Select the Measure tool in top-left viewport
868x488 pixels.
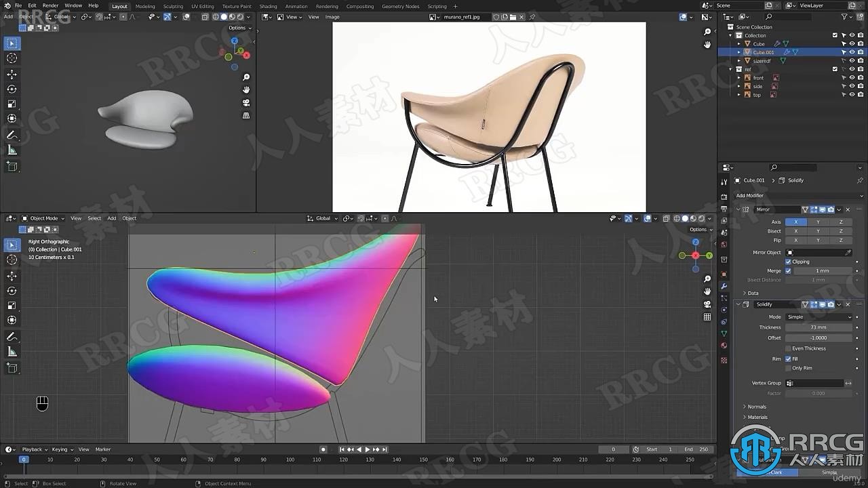[x=12, y=150]
